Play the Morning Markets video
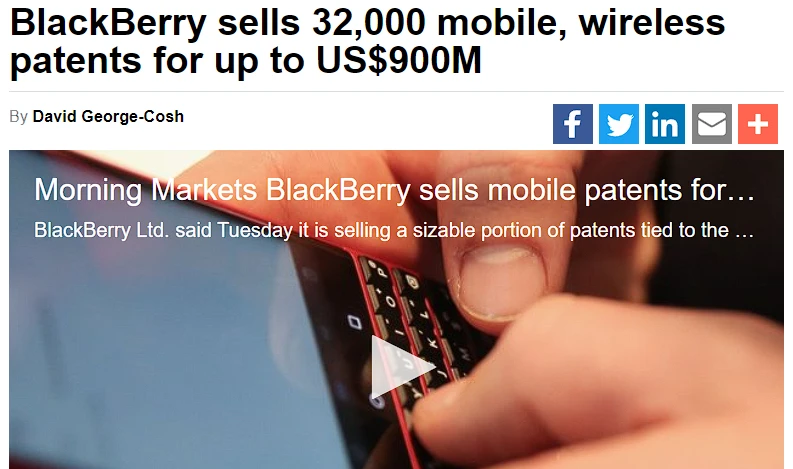The image size is (793, 469). (x=402, y=367)
